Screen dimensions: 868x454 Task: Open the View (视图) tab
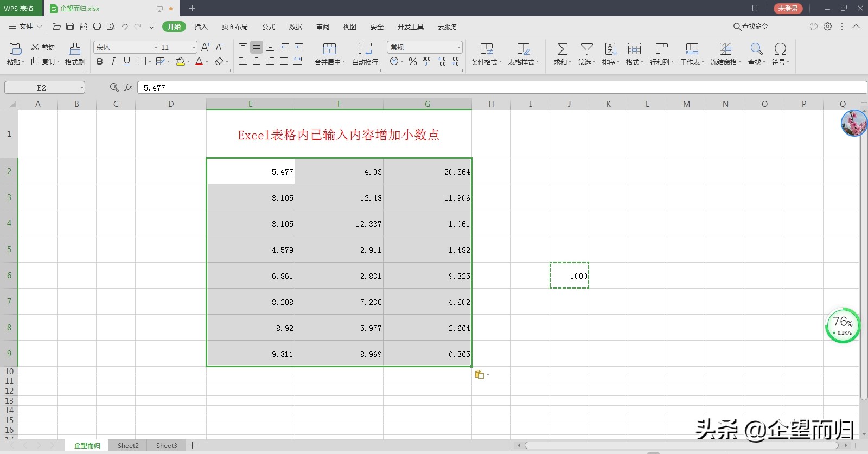click(x=350, y=27)
